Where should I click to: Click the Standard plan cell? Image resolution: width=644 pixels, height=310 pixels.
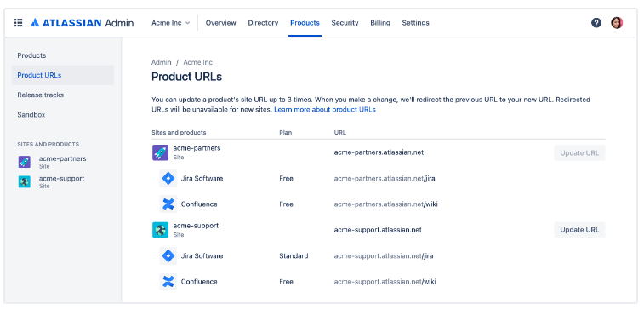(294, 255)
